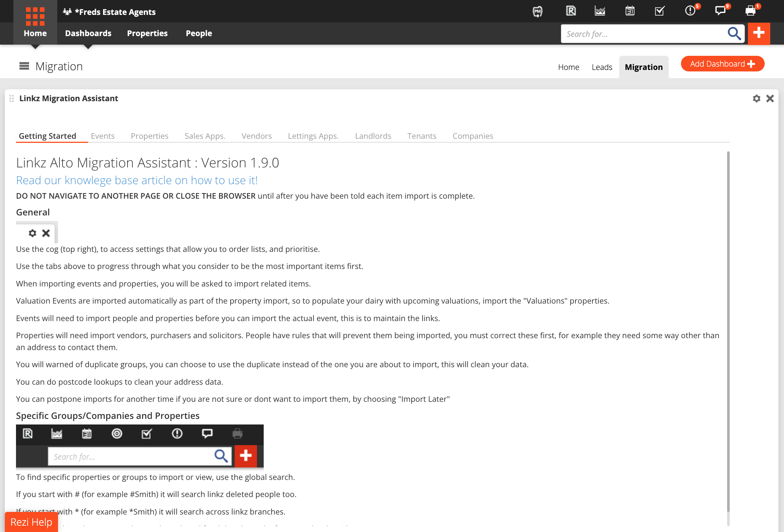Switch to the Leads dashboard tab
The width and height of the screenshot is (784, 532).
[x=602, y=67]
